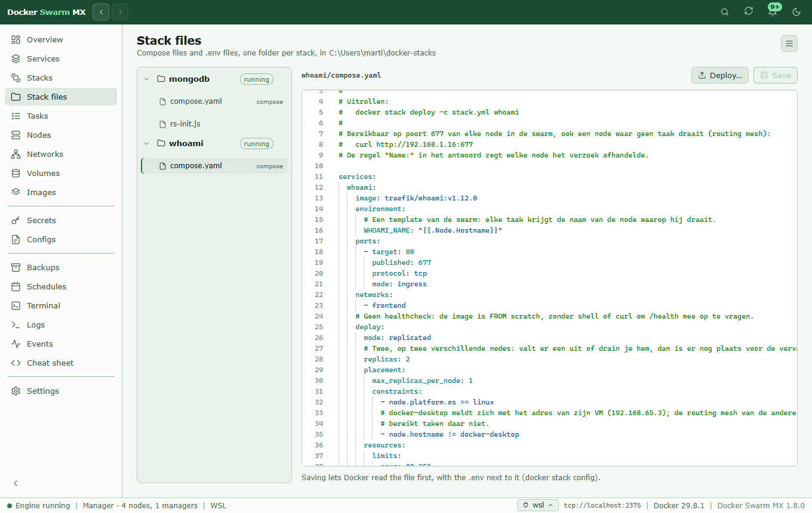Image resolution: width=812 pixels, height=513 pixels.
Task: Click the mongodb running status badge
Action: (x=257, y=79)
